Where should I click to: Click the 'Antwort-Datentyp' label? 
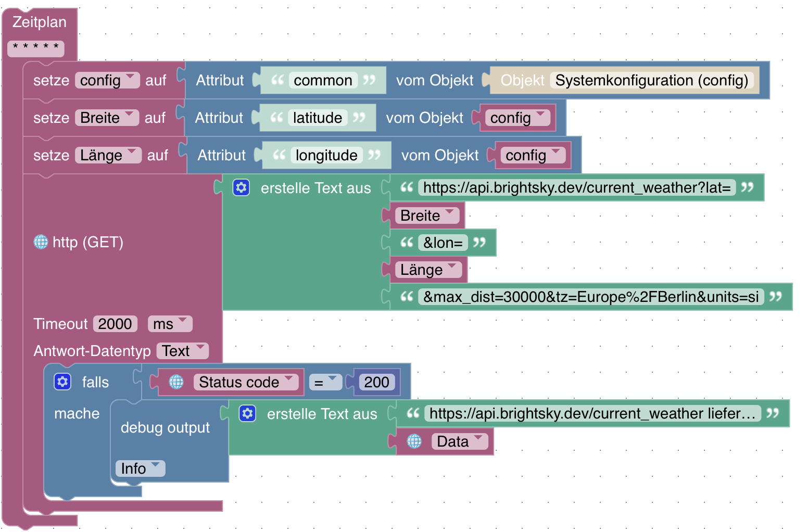point(92,351)
